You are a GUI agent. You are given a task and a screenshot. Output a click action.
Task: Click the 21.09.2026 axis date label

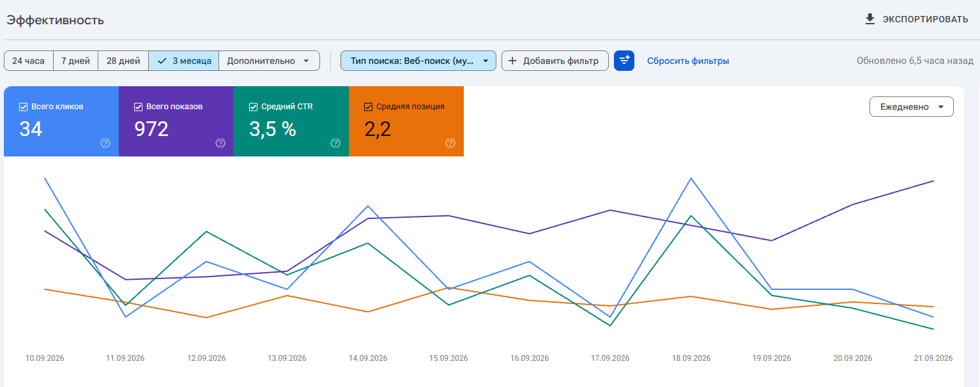pyautogui.click(x=933, y=358)
